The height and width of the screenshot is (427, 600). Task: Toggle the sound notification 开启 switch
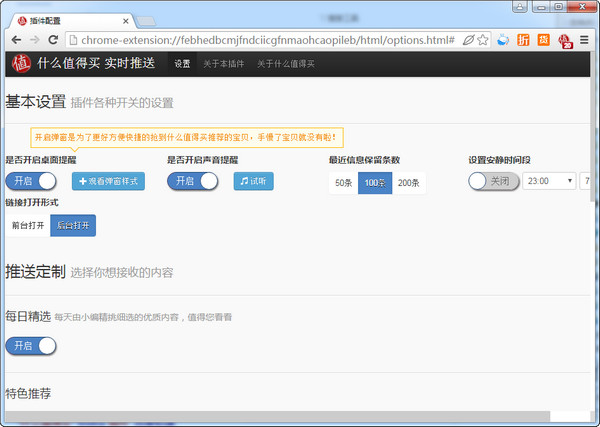[192, 181]
